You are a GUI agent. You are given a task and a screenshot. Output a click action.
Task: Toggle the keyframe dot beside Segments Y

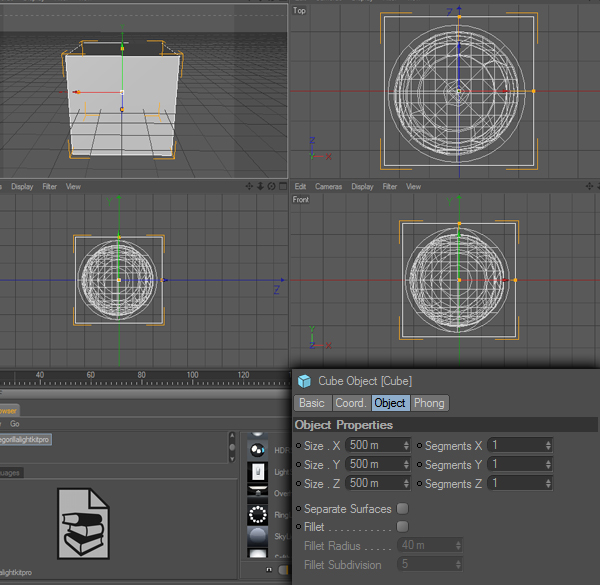(419, 464)
